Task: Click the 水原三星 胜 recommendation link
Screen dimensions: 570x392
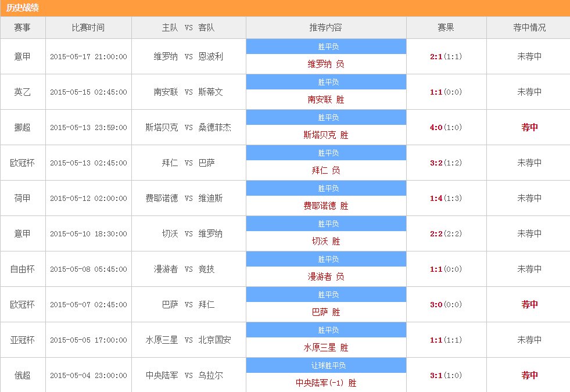Action: tap(327, 347)
